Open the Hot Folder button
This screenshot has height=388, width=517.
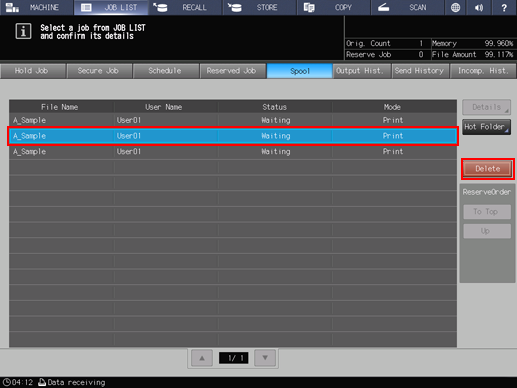pyautogui.click(x=486, y=127)
